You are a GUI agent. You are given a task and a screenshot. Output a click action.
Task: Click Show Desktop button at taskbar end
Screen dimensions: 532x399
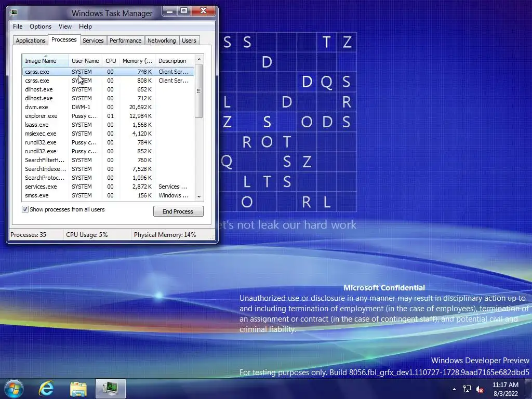(x=528, y=389)
